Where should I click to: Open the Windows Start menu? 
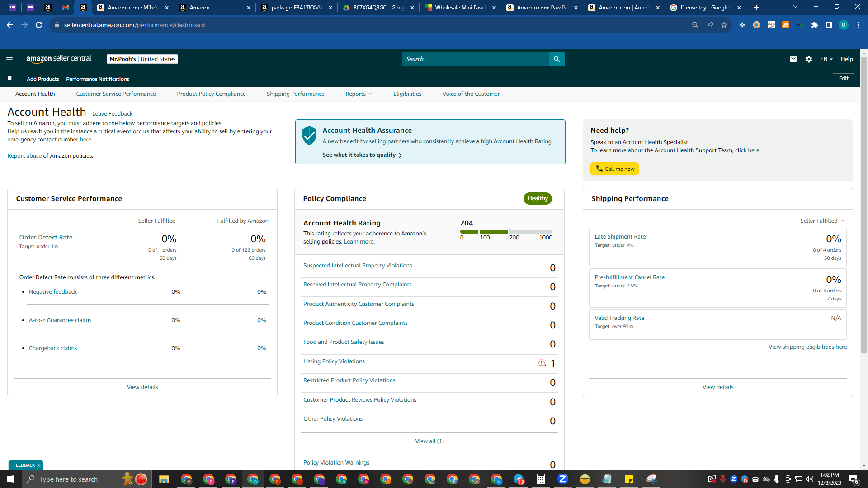[11, 479]
